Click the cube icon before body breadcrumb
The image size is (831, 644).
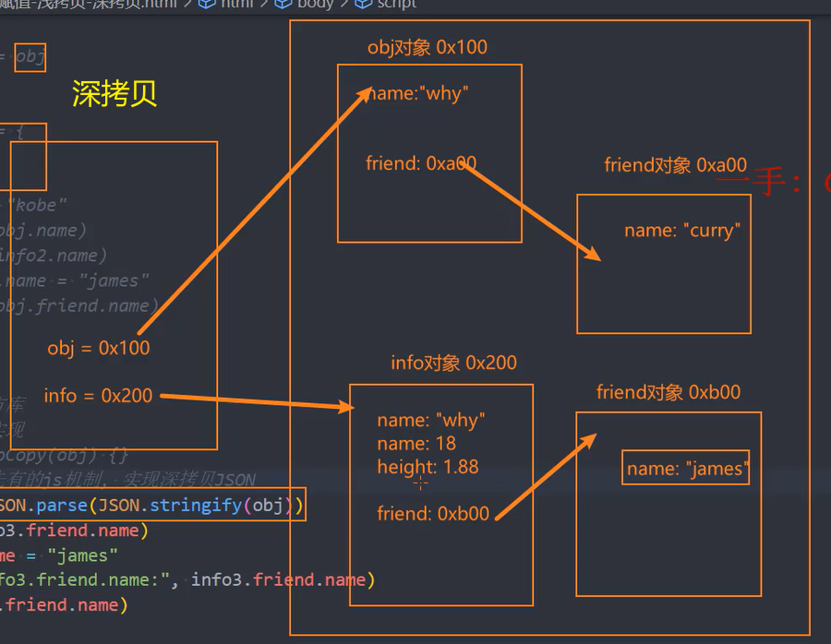pos(283,4)
